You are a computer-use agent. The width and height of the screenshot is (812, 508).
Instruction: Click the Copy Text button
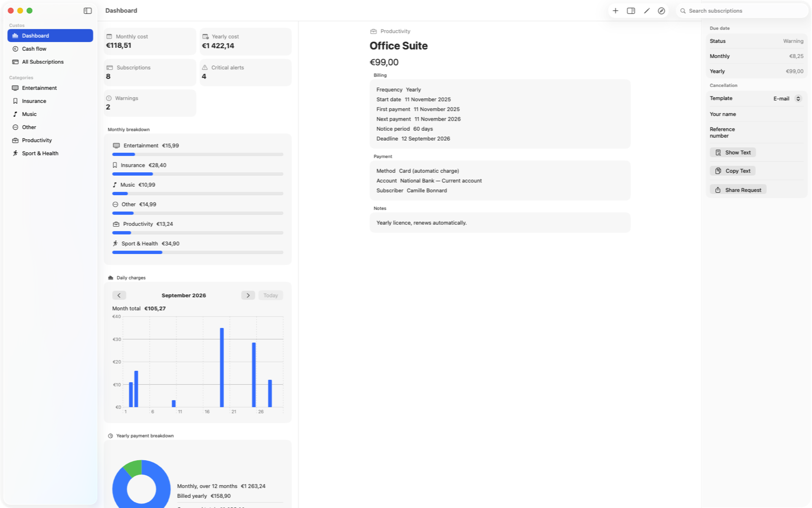coord(733,171)
